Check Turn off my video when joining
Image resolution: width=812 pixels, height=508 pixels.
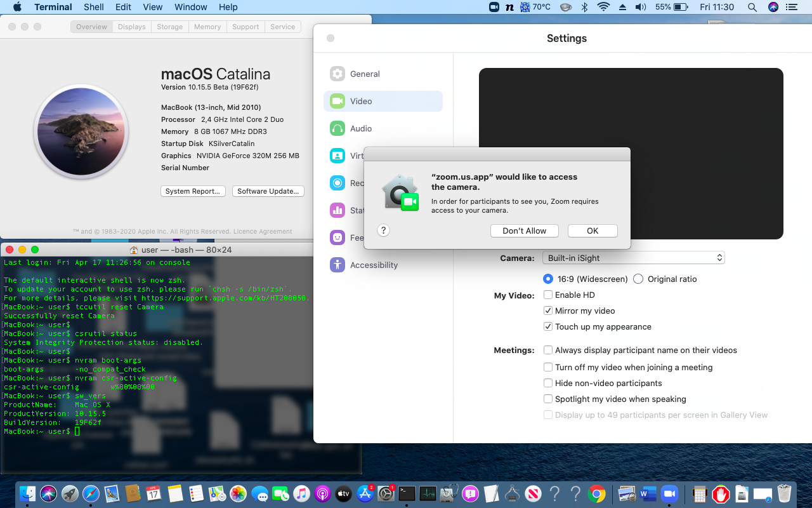(x=548, y=367)
